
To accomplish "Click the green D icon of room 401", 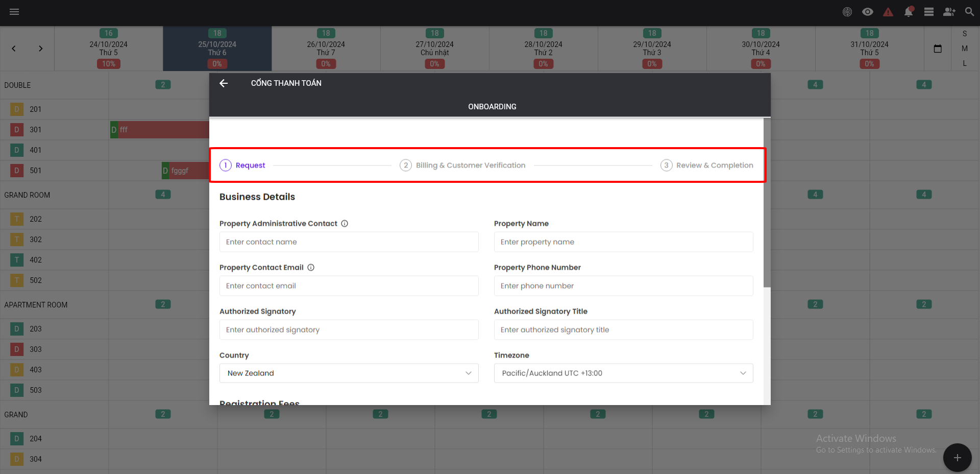I will tap(17, 150).
